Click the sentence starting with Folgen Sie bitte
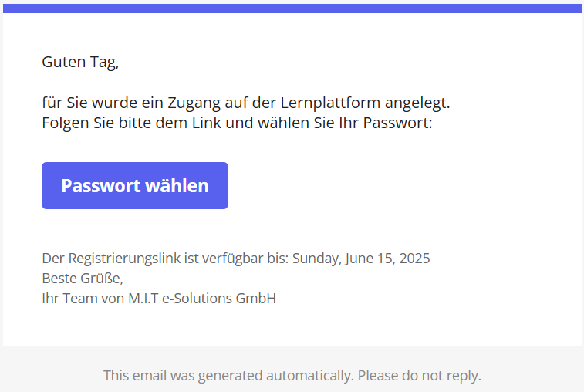This screenshot has width=584, height=392. pyautogui.click(x=237, y=123)
